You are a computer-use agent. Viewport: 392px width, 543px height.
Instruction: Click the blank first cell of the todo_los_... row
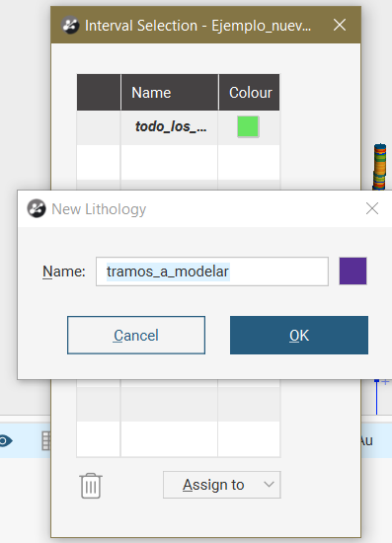(99, 127)
